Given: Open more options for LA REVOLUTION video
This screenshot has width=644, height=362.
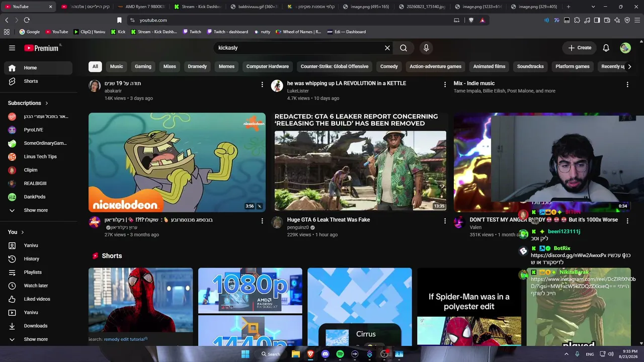Looking at the screenshot, I should click(445, 84).
